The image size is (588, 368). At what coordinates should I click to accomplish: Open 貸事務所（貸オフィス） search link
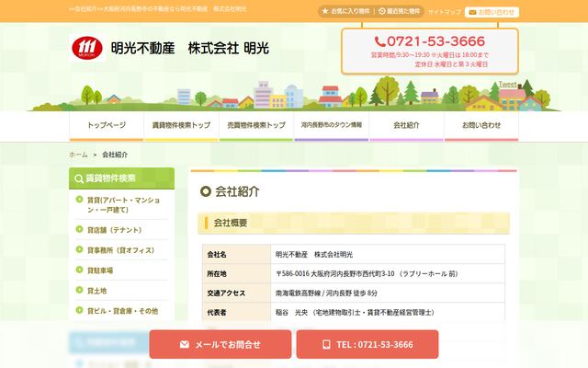tap(120, 250)
